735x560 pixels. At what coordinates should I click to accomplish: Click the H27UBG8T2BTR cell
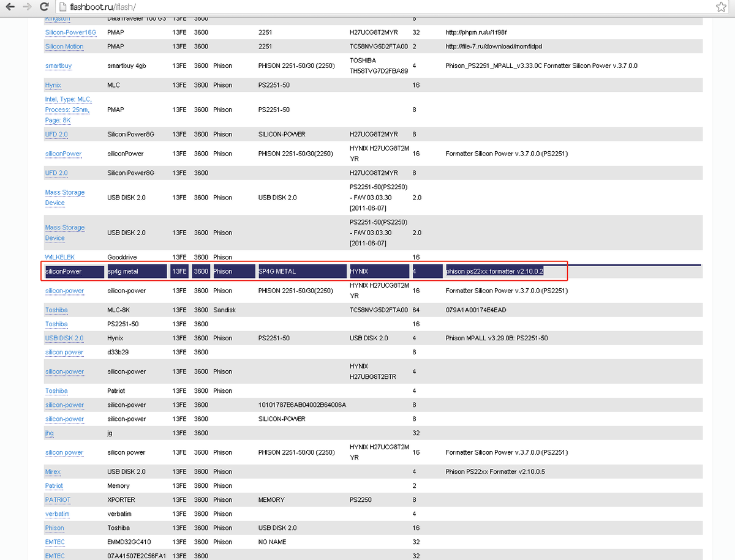372,371
